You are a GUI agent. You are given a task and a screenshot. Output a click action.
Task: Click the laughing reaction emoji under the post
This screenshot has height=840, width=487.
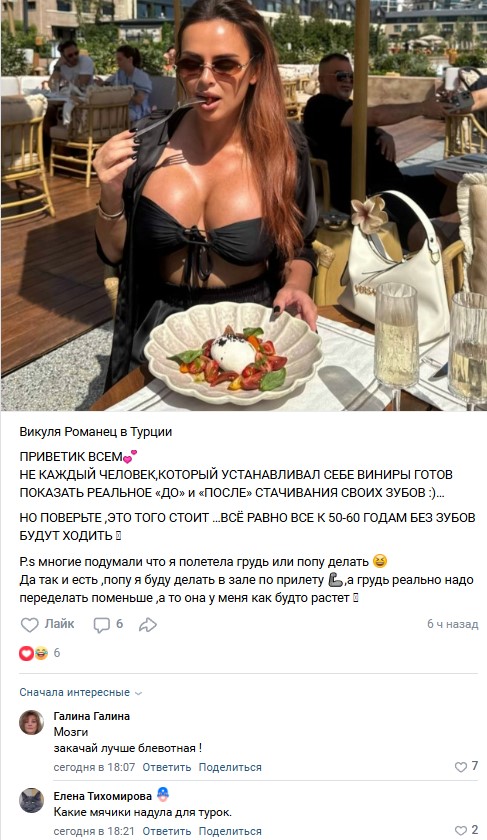click(41, 653)
